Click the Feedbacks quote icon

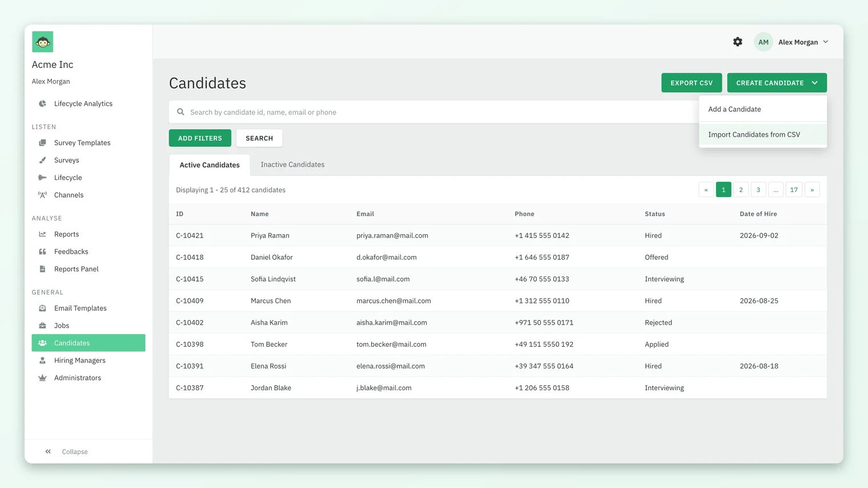pyautogui.click(x=42, y=251)
